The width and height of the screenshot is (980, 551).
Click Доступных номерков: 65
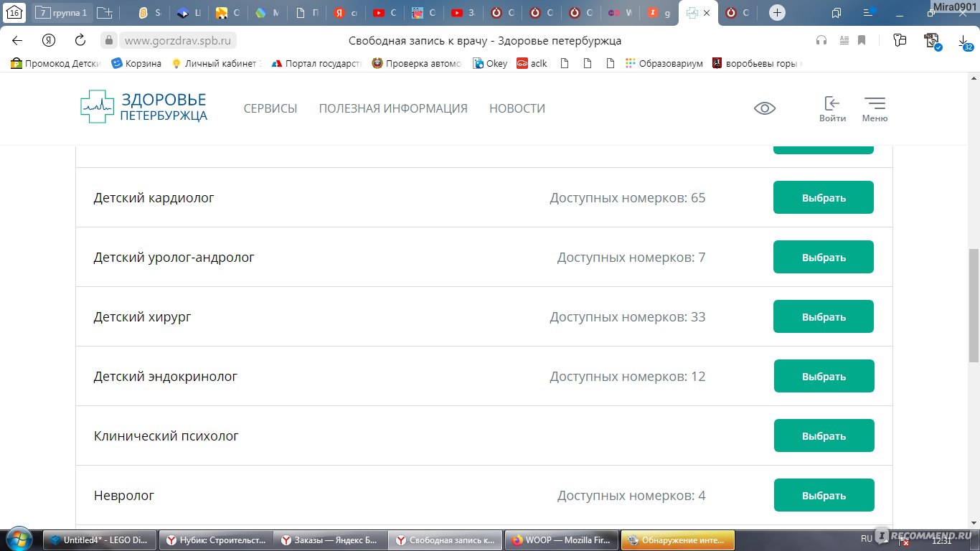pos(628,197)
